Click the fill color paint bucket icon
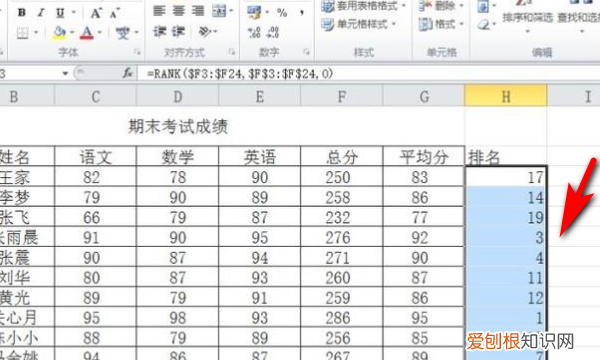600x360 pixels. (59, 33)
